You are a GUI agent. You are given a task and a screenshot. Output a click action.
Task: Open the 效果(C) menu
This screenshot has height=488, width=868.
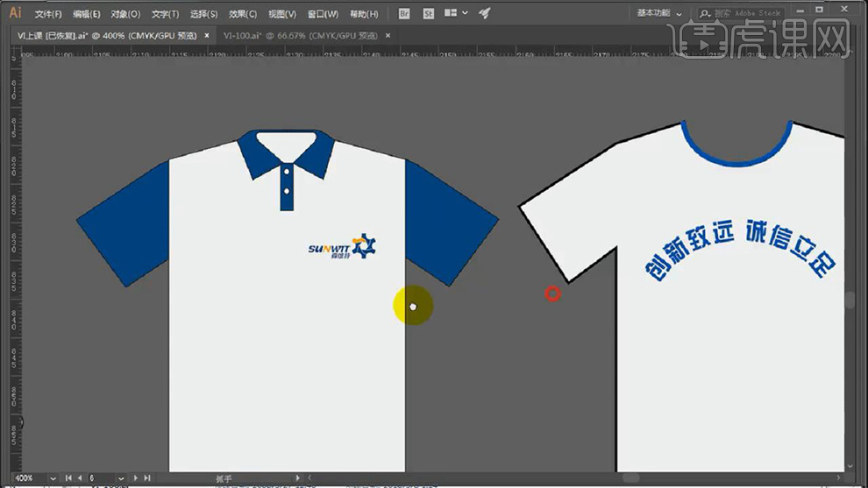coord(243,14)
